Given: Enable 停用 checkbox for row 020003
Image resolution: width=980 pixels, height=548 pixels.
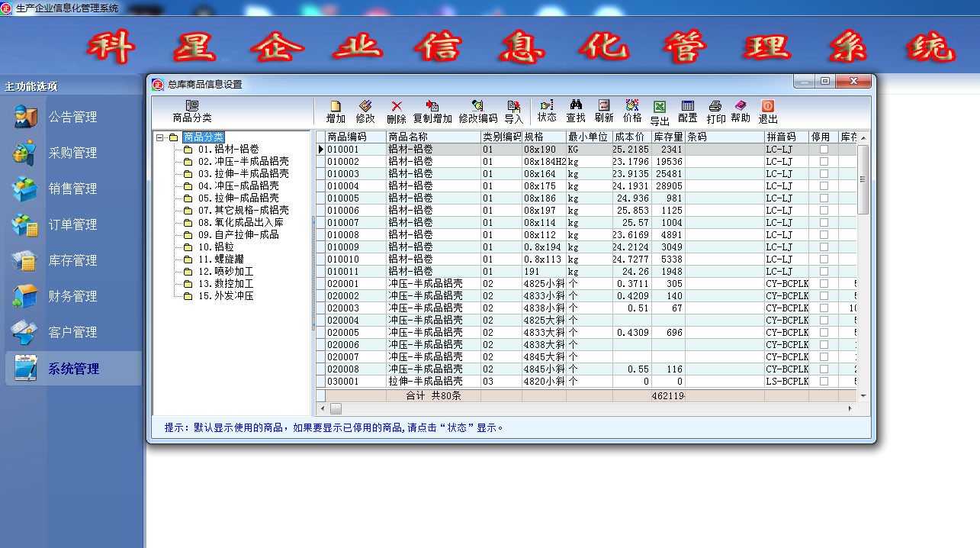Looking at the screenshot, I should click(x=824, y=308).
